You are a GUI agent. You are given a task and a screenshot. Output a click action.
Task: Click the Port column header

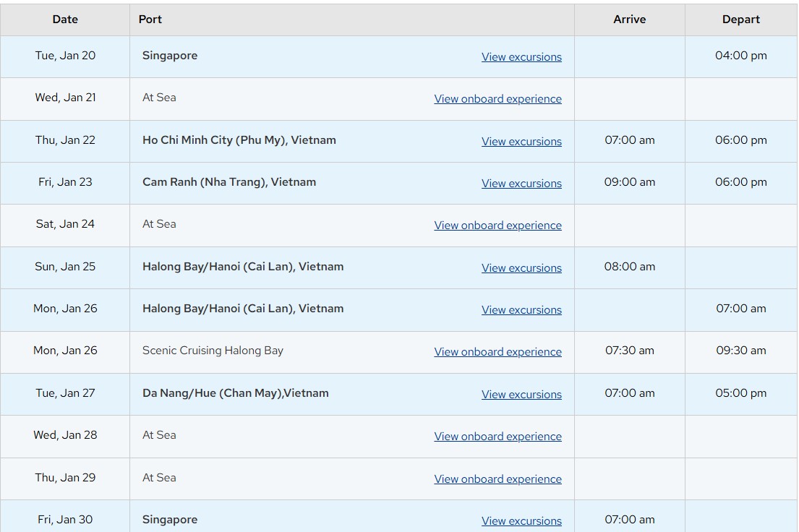(x=150, y=20)
